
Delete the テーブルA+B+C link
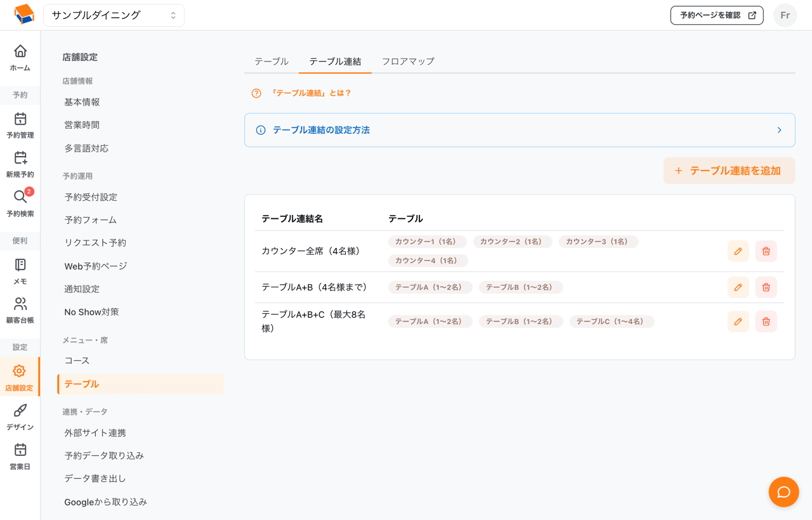(x=766, y=322)
